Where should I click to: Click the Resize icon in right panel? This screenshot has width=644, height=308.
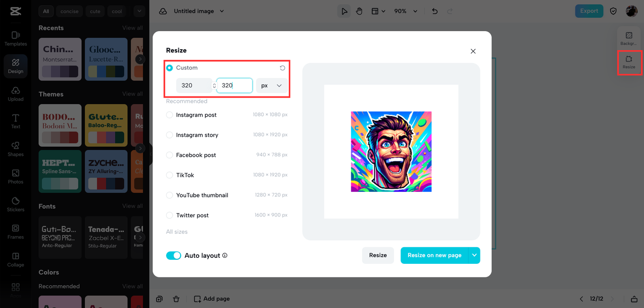tap(629, 62)
